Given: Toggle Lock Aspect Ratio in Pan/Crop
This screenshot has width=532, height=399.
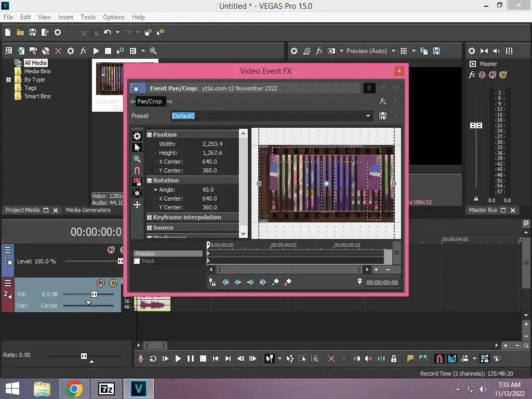Looking at the screenshot, I should 137,182.
